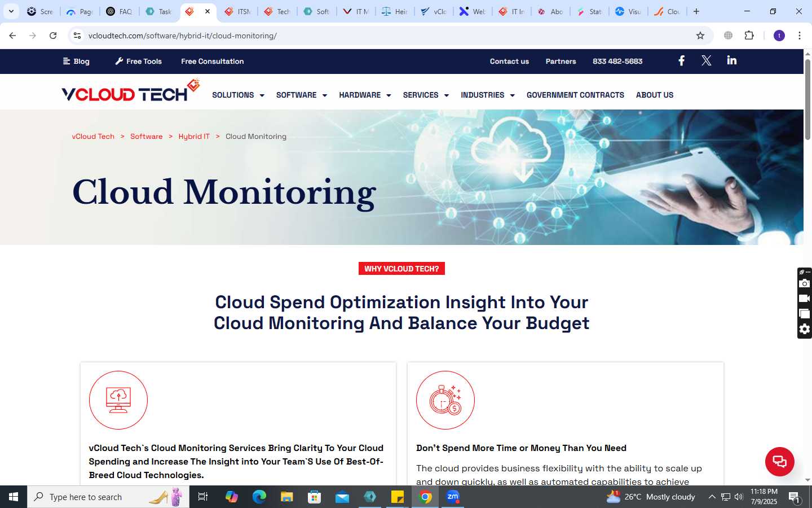Click the site information icon in address bar
812x508 pixels.
[x=77, y=36]
